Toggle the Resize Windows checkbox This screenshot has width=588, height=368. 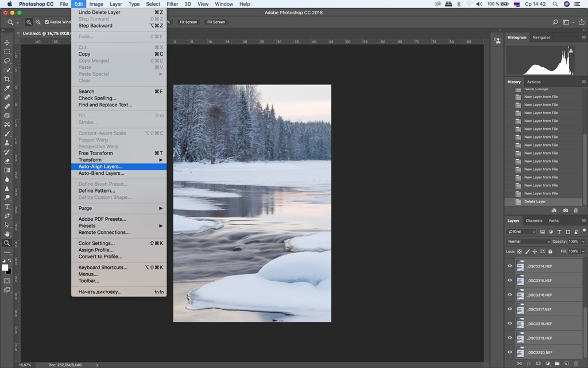click(47, 22)
